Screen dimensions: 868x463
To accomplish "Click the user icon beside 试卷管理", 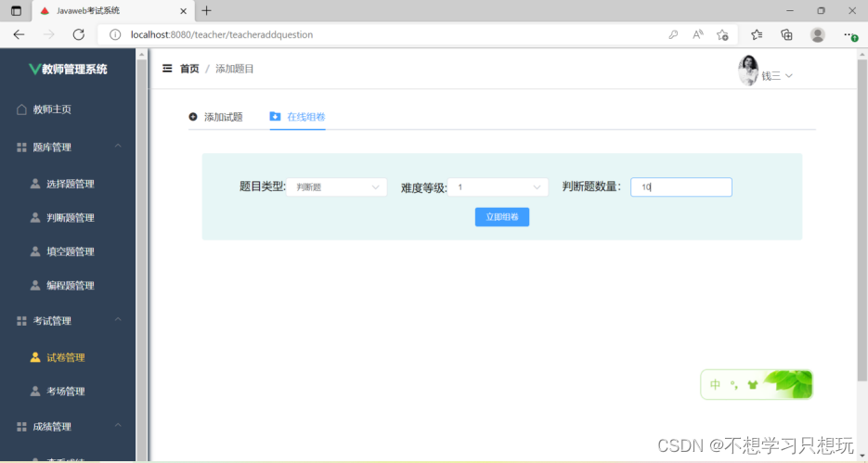I will point(35,357).
